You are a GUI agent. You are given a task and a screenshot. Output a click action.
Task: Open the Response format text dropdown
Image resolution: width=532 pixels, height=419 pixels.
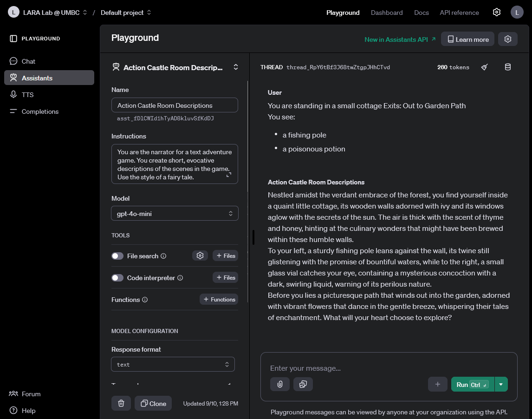[173, 364]
